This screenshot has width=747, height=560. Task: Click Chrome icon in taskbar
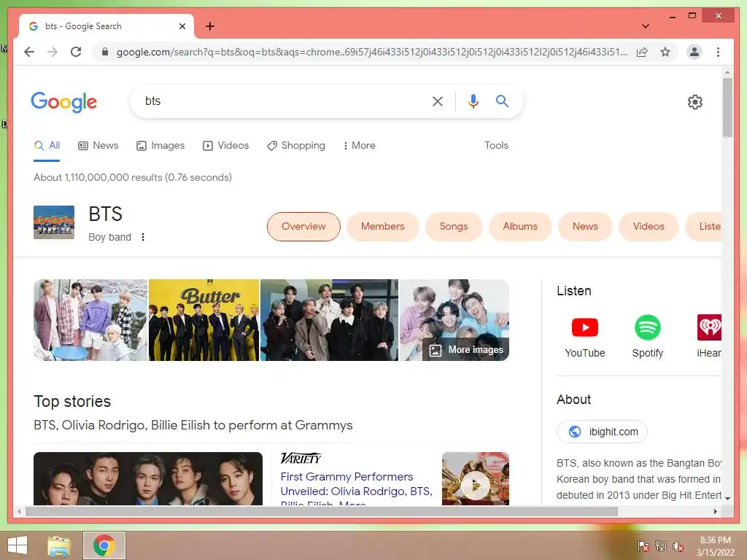(104, 545)
